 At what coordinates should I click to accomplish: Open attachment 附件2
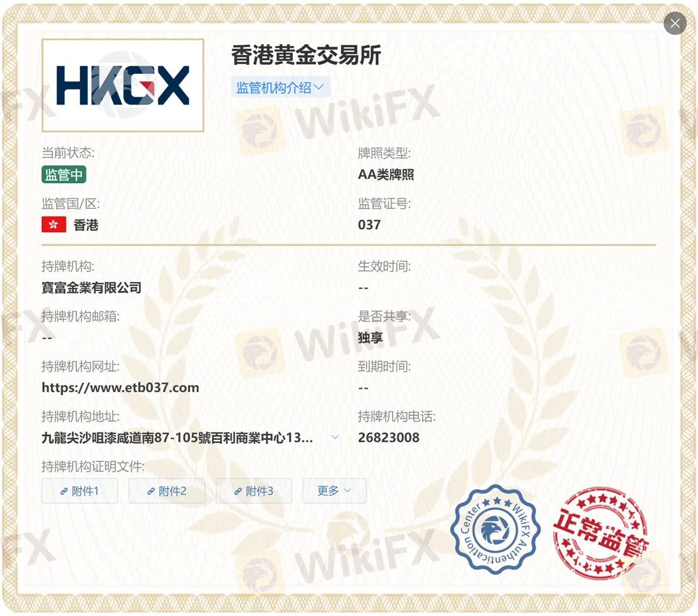[167, 491]
